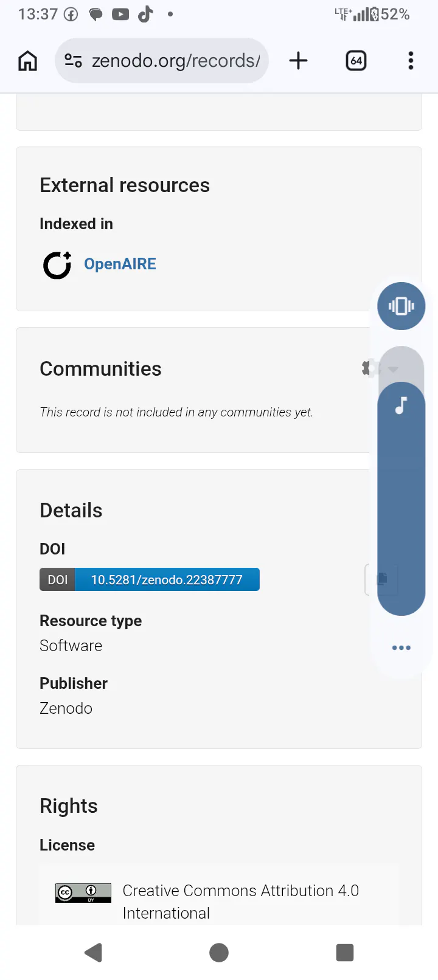Viewport: 438px width, 980px height.
Task: Tap the zenodo.org address bar
Action: [162, 61]
